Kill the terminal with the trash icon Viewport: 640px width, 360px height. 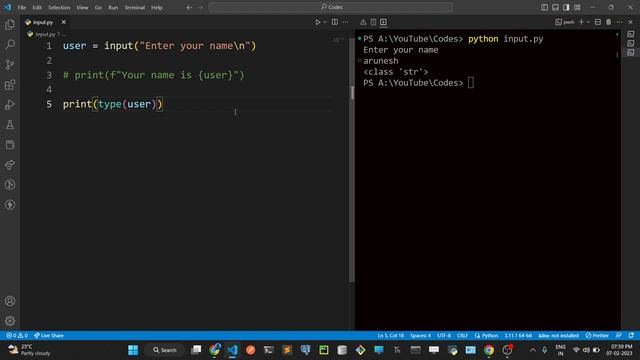[609, 22]
